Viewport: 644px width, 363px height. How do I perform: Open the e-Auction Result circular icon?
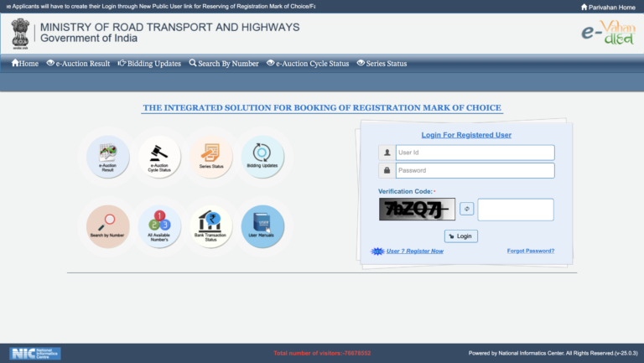click(x=107, y=157)
